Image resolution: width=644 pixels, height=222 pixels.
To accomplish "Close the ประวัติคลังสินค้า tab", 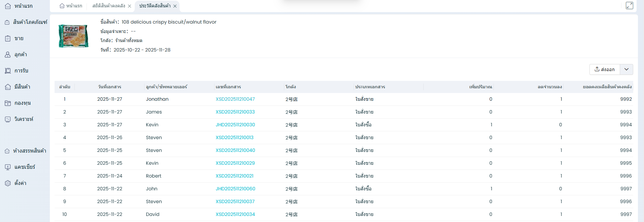I will pyautogui.click(x=175, y=6).
